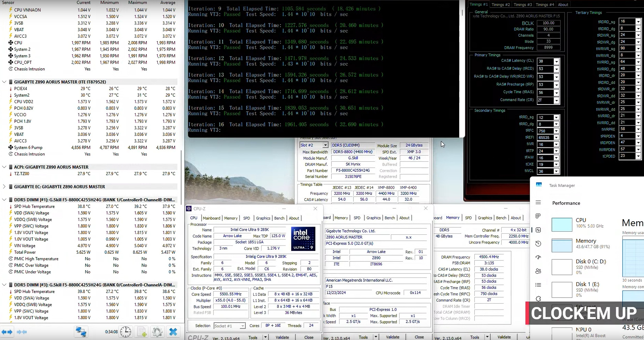The image size is (644, 340).
Task: Click the Validate button in CPU-Z
Action: [x=282, y=337]
